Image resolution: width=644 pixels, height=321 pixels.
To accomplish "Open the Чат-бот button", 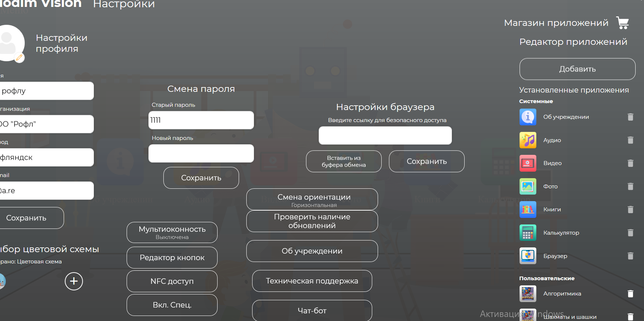I will click(x=312, y=310).
